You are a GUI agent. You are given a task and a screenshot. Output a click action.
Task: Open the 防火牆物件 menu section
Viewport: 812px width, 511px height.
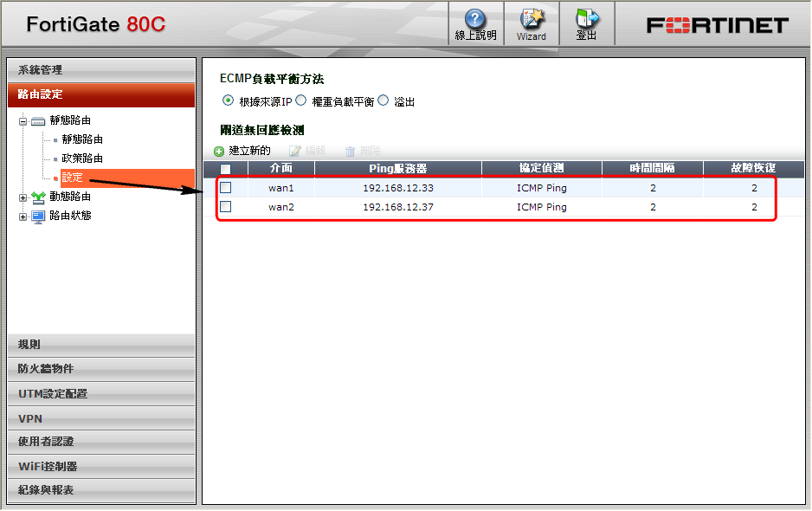pyautogui.click(x=101, y=369)
